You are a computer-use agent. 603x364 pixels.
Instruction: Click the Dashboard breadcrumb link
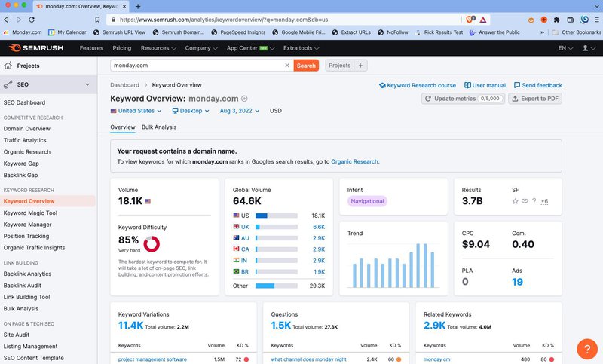tap(124, 85)
